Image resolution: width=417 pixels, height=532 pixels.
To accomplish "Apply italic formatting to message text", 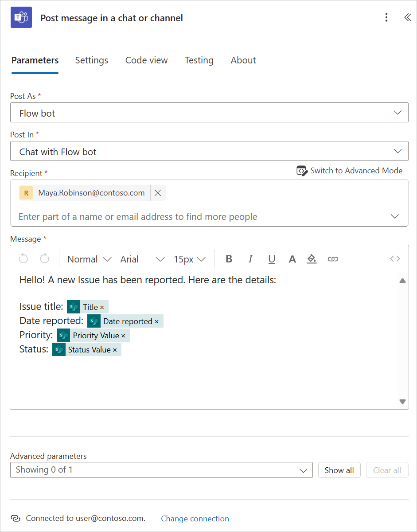I will [250, 258].
